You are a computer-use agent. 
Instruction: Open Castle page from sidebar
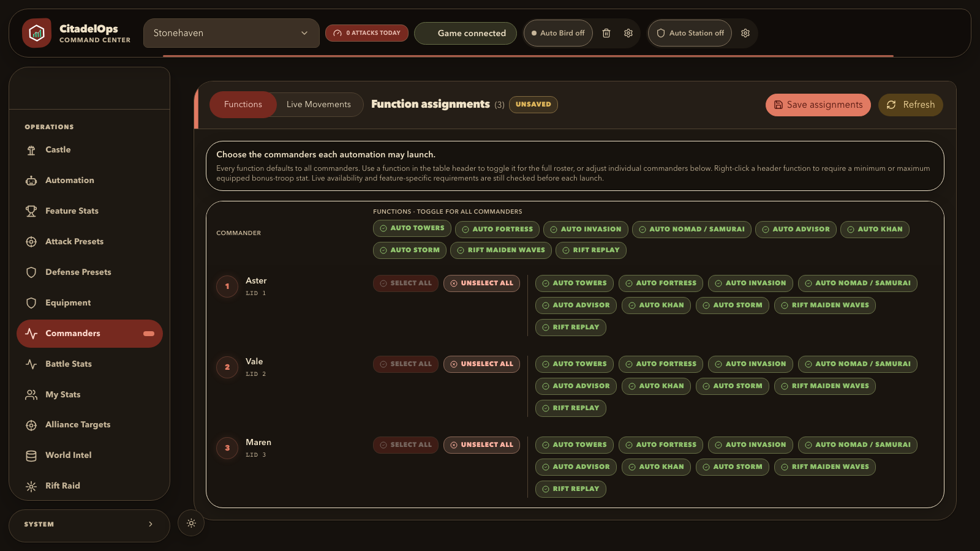[89, 150]
